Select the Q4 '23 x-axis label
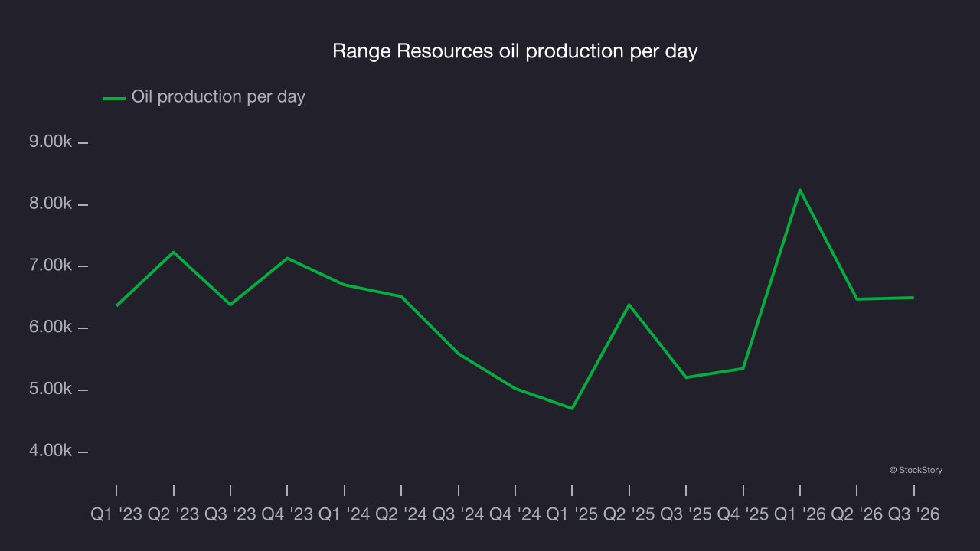The height and width of the screenshot is (551, 980). pyautogui.click(x=287, y=514)
